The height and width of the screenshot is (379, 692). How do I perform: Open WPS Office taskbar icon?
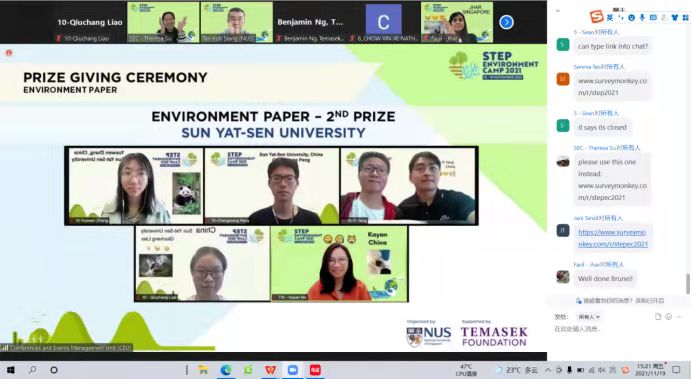[x=270, y=370]
